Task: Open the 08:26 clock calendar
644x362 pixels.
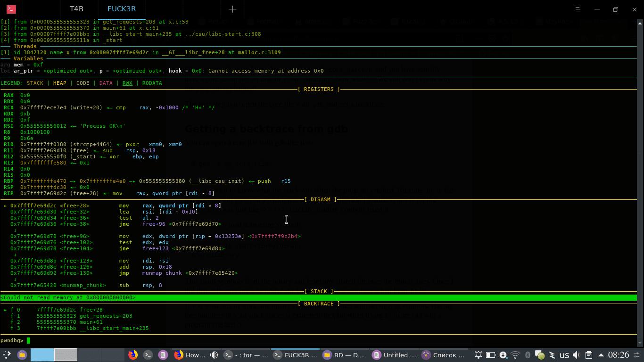Action: (x=619, y=355)
